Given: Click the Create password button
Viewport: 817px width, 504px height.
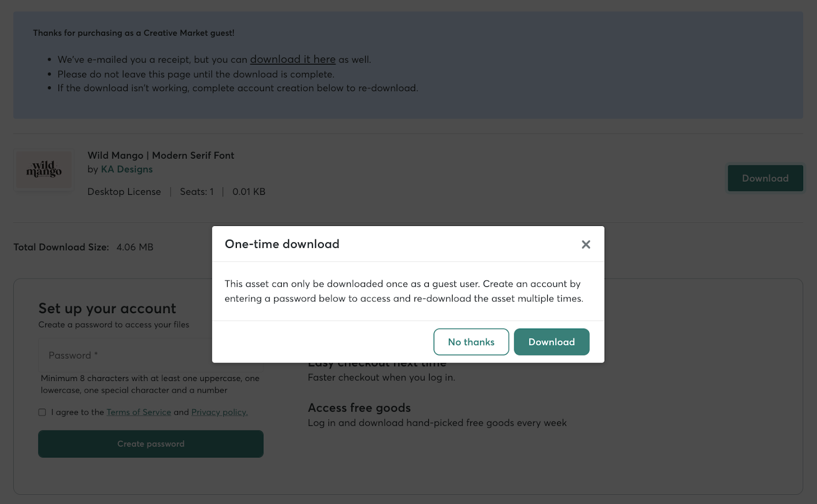Looking at the screenshot, I should click(x=151, y=444).
